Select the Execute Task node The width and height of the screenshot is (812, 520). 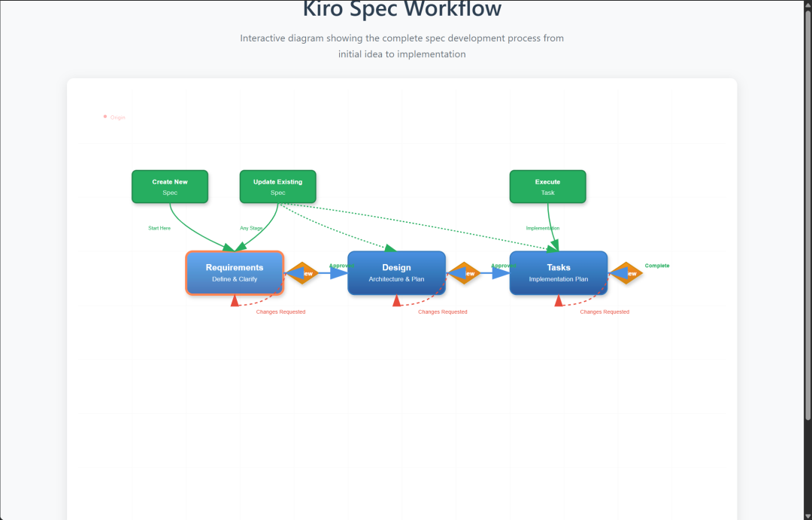[548, 187]
